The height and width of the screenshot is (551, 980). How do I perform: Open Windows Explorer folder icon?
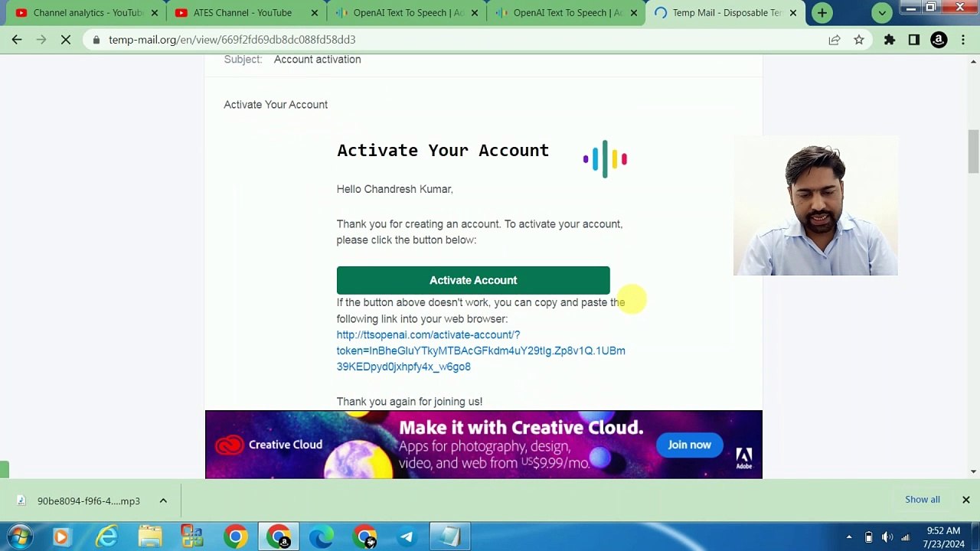(150, 536)
